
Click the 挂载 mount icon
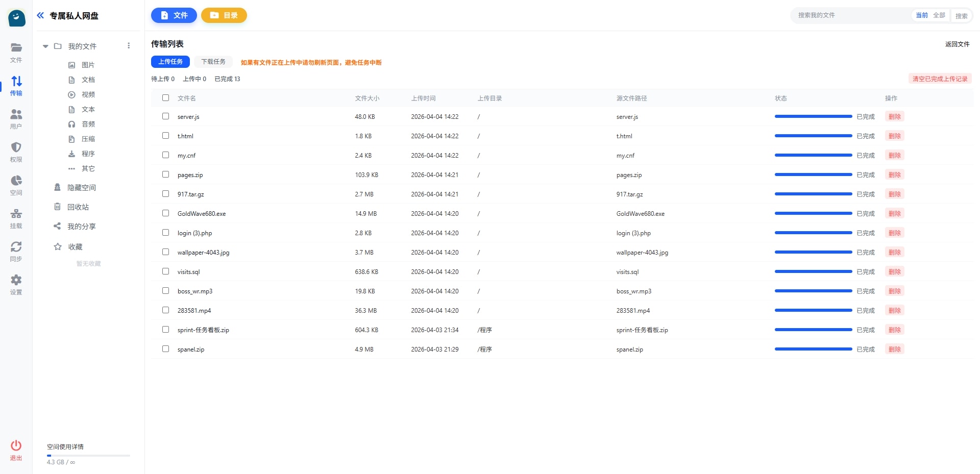(16, 214)
